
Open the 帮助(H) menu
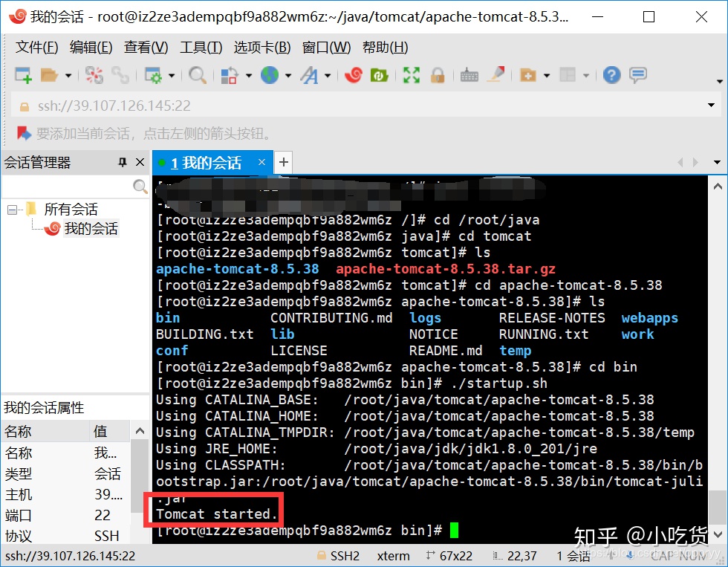tap(385, 48)
